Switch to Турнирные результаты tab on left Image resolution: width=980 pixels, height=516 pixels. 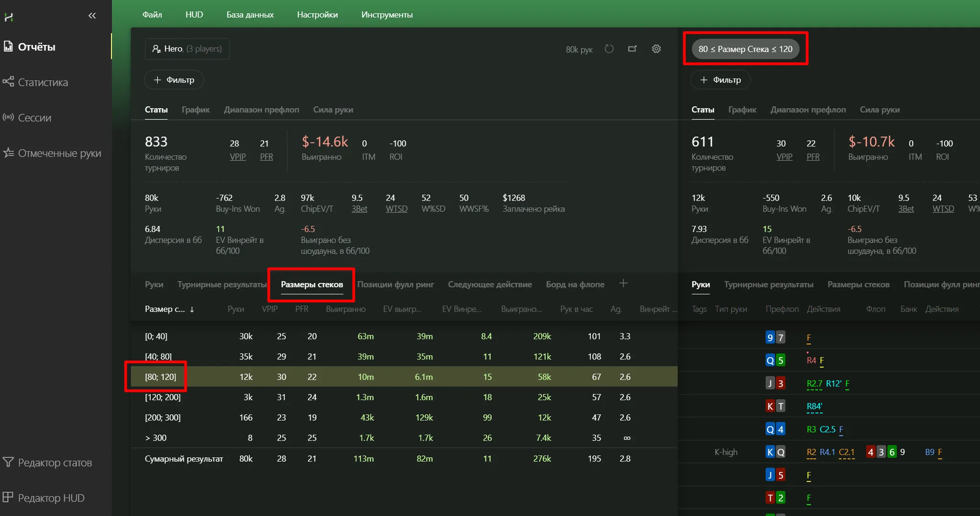222,284
